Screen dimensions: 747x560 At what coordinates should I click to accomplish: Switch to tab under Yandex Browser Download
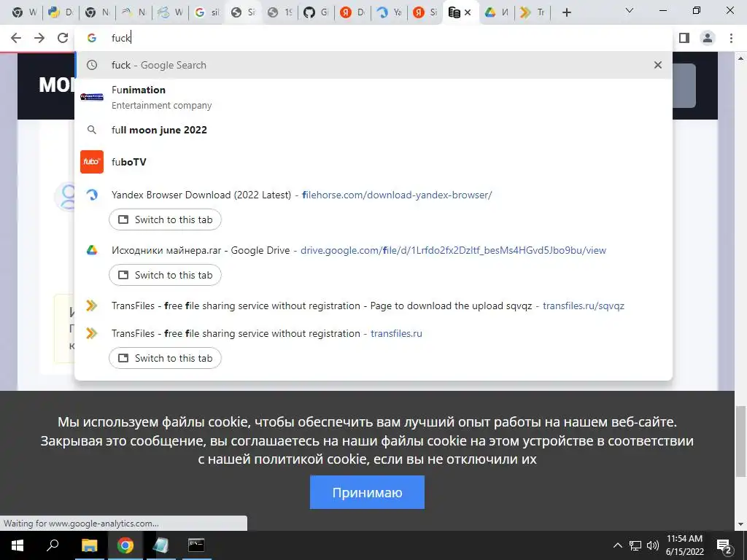(x=165, y=219)
